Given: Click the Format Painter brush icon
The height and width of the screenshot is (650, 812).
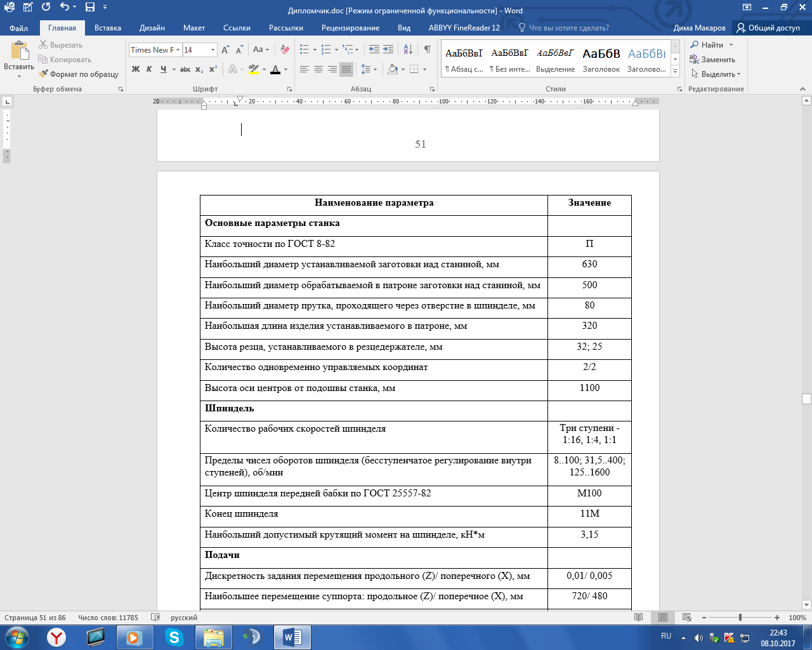Looking at the screenshot, I should [43, 74].
